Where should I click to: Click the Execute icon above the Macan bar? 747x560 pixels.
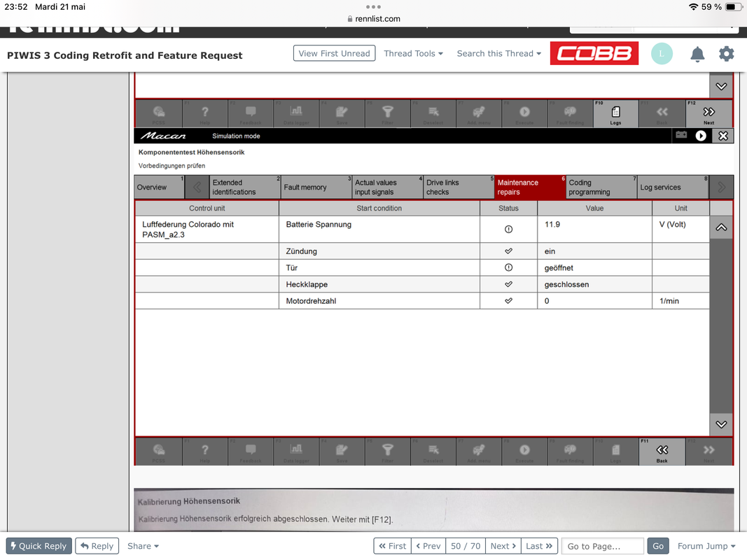524,113
